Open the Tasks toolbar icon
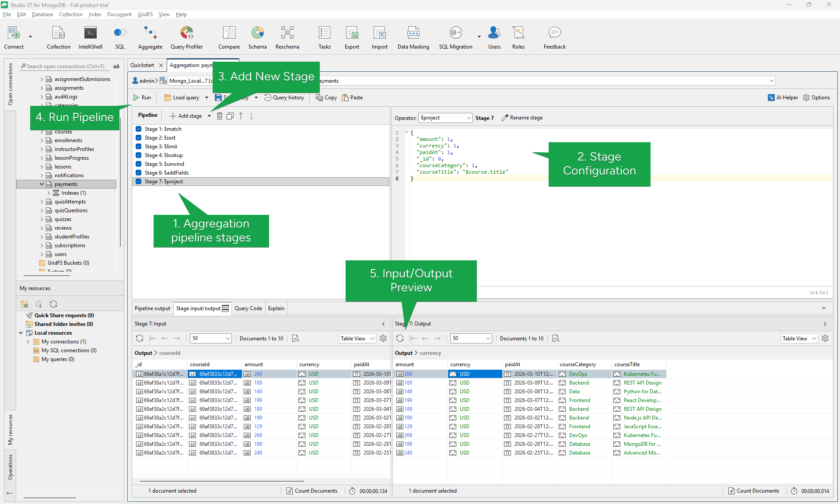Image resolution: width=840 pixels, height=504 pixels. 324,37
